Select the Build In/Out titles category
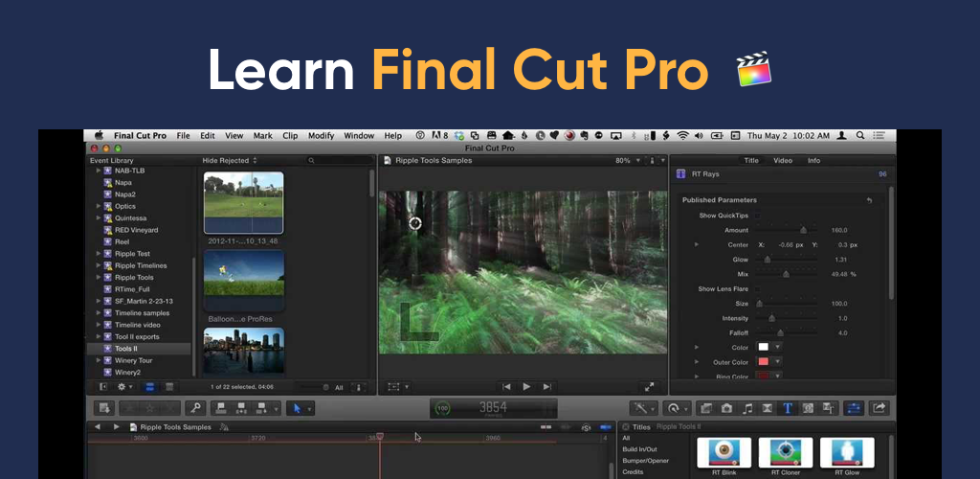Image resolution: width=980 pixels, height=479 pixels. click(x=639, y=449)
